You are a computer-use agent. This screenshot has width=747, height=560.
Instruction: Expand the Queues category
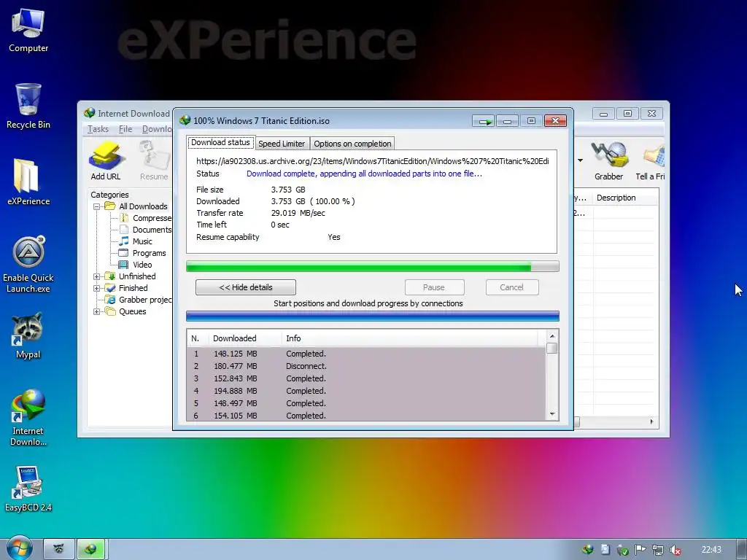pyautogui.click(x=97, y=312)
